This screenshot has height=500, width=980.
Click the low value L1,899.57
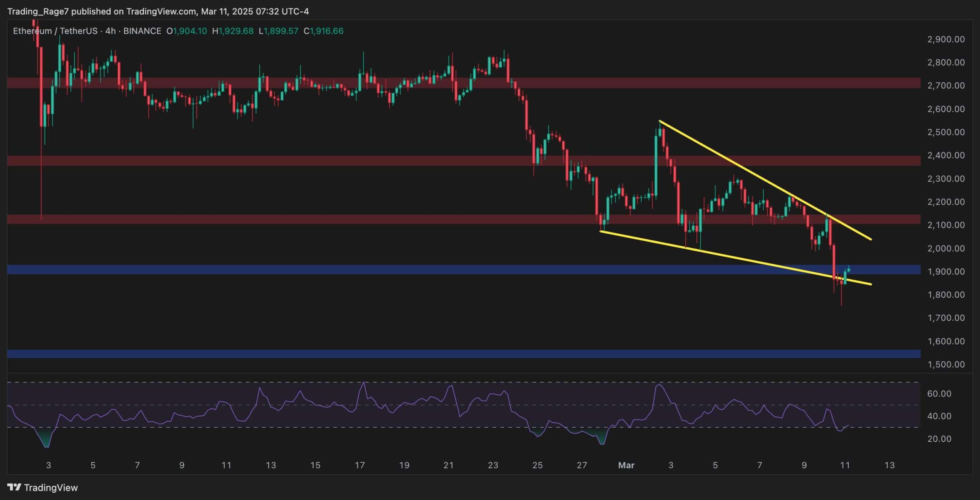[278, 31]
